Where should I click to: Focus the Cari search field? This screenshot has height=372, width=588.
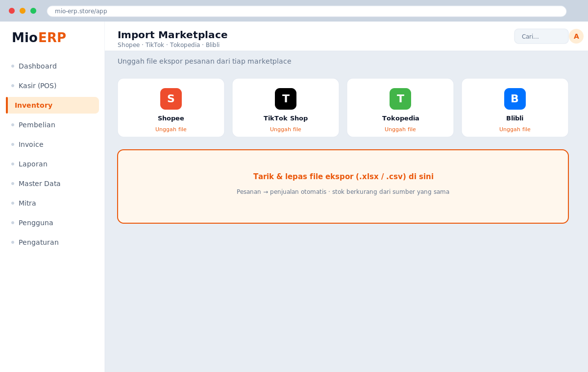tap(541, 36)
